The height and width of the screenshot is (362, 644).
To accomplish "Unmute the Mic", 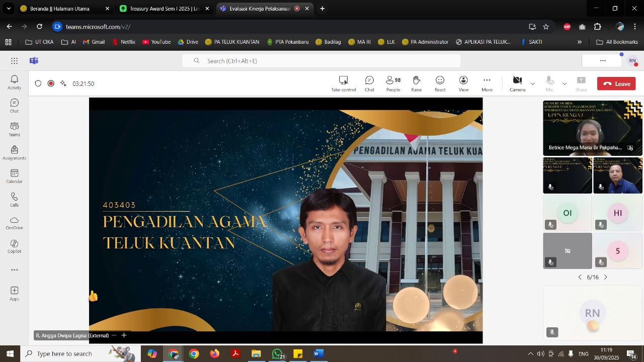I will pos(549,83).
